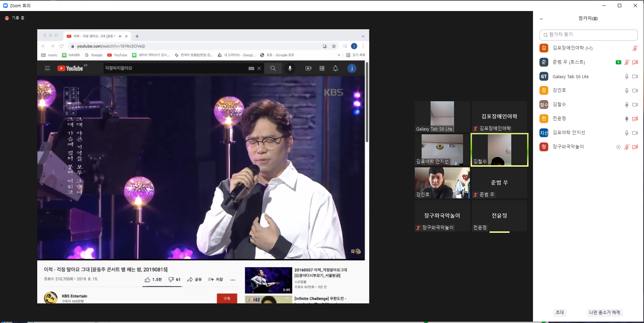
Task: Click microphone icon for 김포야학 안지선
Action: click(x=627, y=133)
